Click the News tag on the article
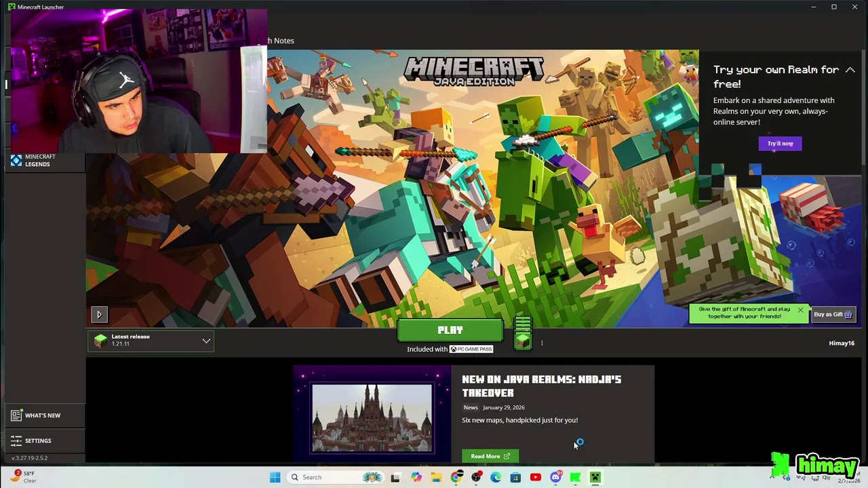The height and width of the screenshot is (488, 868). [471, 407]
